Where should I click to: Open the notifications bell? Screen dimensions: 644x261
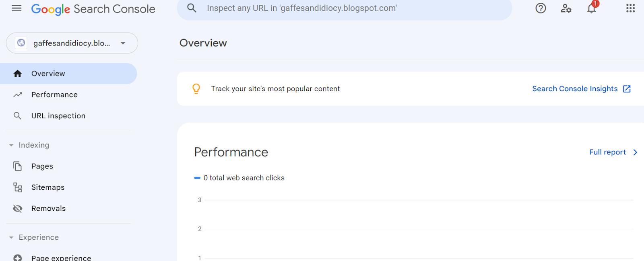tap(591, 8)
